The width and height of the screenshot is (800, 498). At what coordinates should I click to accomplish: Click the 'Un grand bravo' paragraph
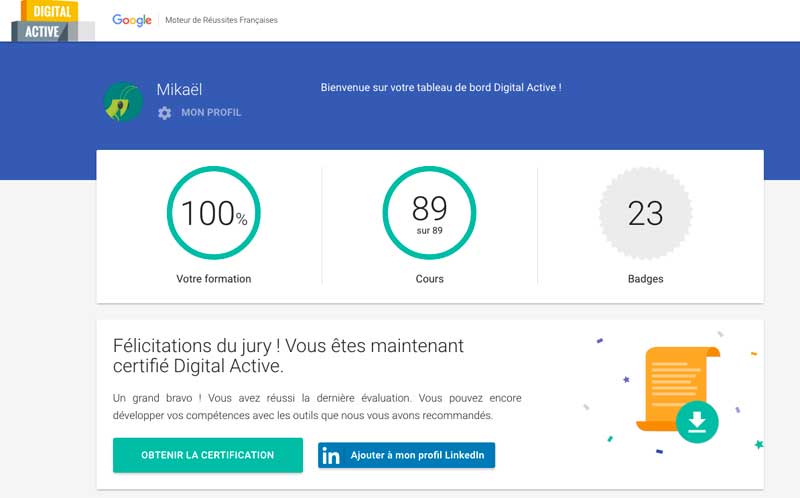317,407
